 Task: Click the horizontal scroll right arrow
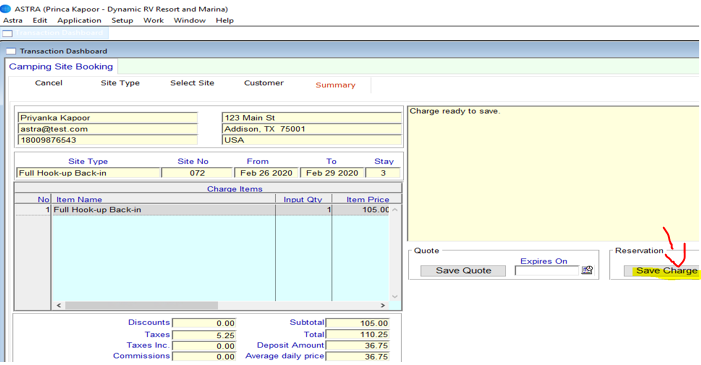click(383, 306)
